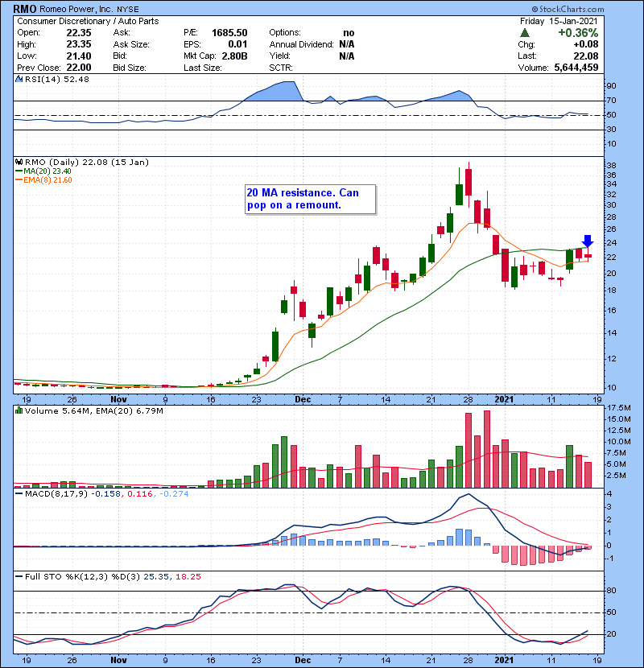This screenshot has height=668, width=644.
Task: Click the 90 RSI axis label
Action: [x=611, y=86]
